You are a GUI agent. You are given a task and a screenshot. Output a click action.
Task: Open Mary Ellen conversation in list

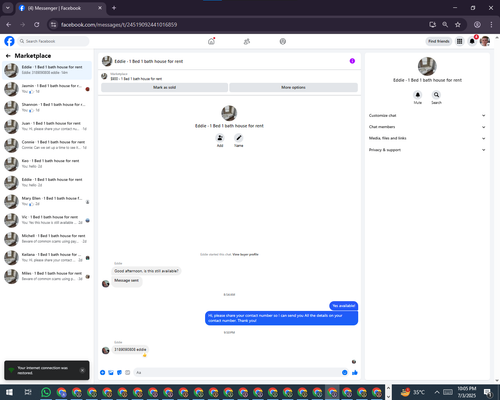click(47, 201)
